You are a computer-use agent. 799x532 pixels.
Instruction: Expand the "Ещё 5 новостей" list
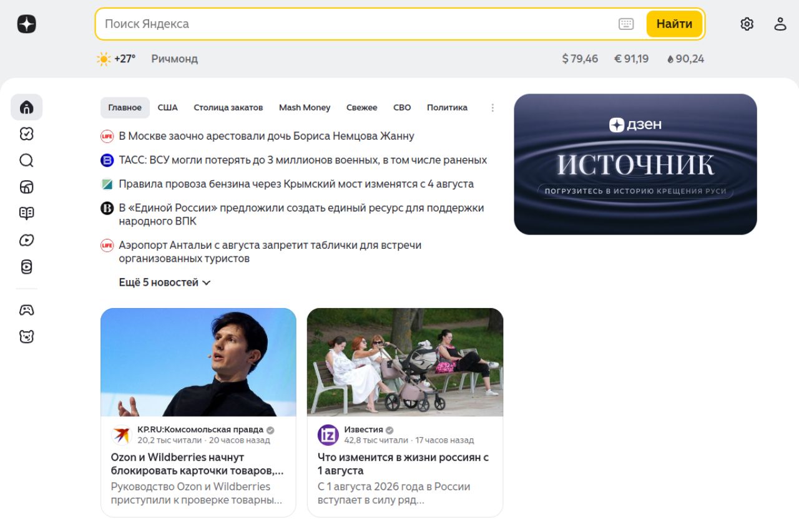(x=165, y=283)
